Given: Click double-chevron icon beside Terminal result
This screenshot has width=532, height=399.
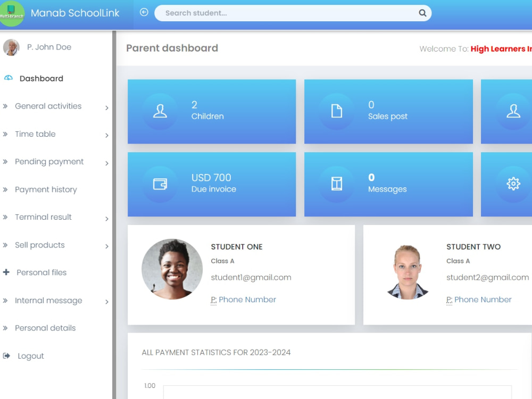Looking at the screenshot, I should point(5,217).
